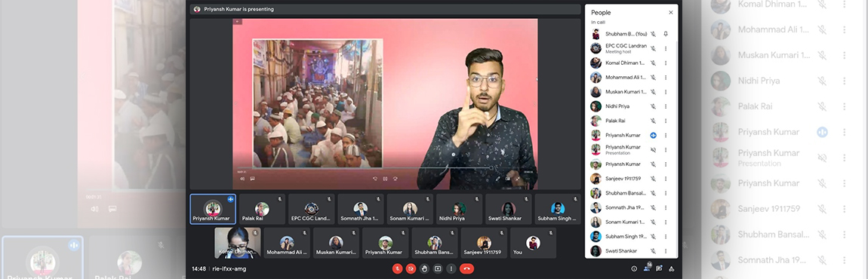Click rewind button in presented video player

click(x=375, y=179)
